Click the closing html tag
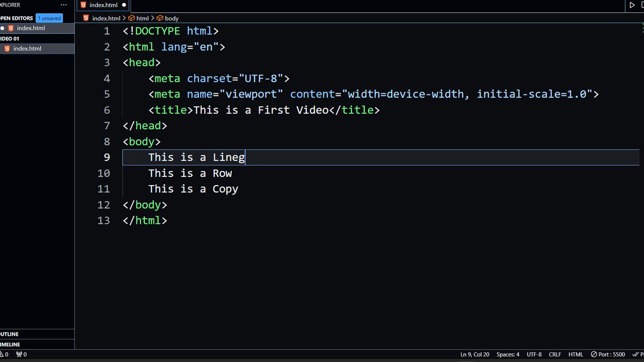The width and height of the screenshot is (644, 362). [x=145, y=220]
